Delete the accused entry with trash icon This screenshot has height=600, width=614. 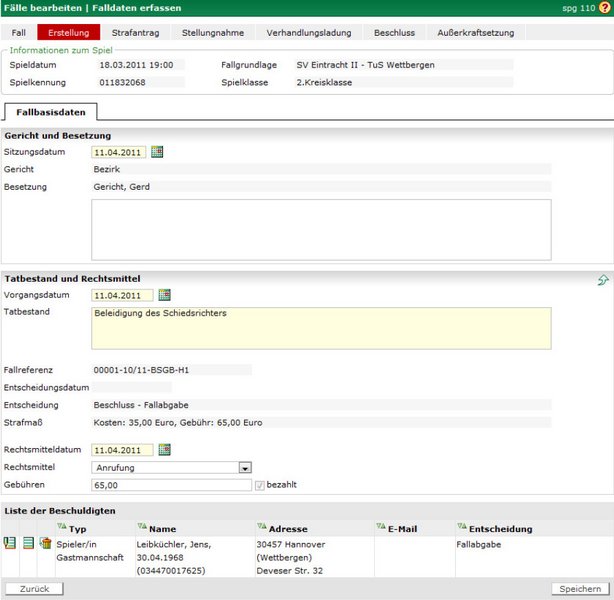coord(45,543)
